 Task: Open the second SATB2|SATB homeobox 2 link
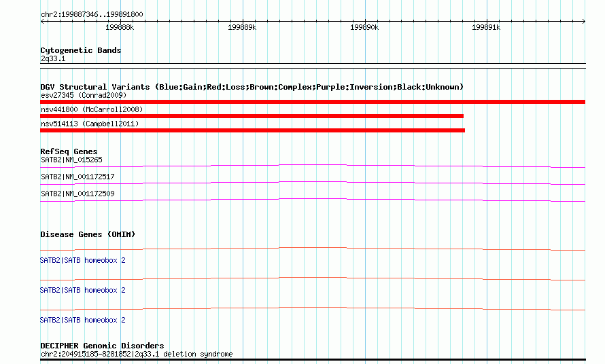[x=82, y=290]
